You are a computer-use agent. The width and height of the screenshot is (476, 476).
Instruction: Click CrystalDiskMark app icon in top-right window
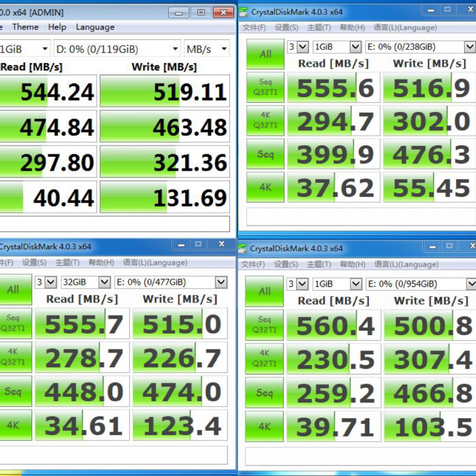(x=243, y=12)
